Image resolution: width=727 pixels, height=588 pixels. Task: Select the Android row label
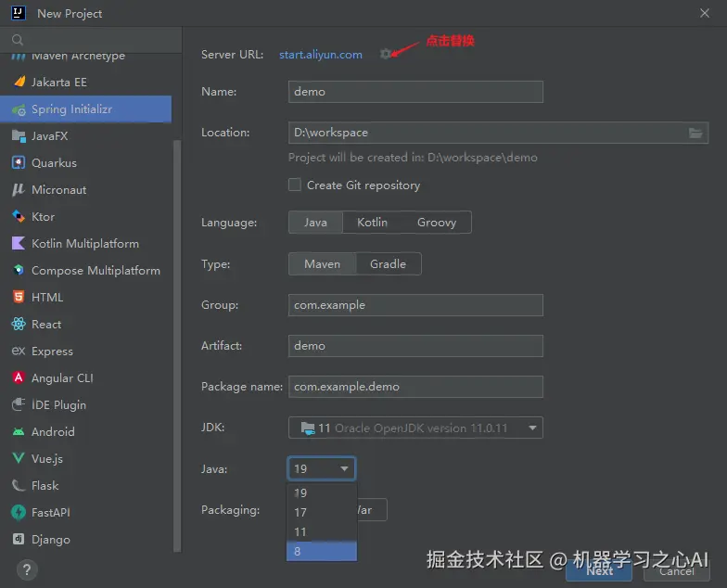pyautogui.click(x=53, y=432)
